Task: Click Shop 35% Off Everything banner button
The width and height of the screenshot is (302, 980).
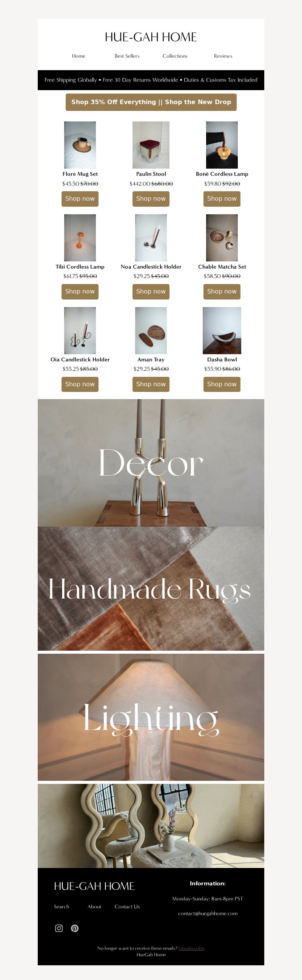Action: pyautogui.click(x=151, y=102)
